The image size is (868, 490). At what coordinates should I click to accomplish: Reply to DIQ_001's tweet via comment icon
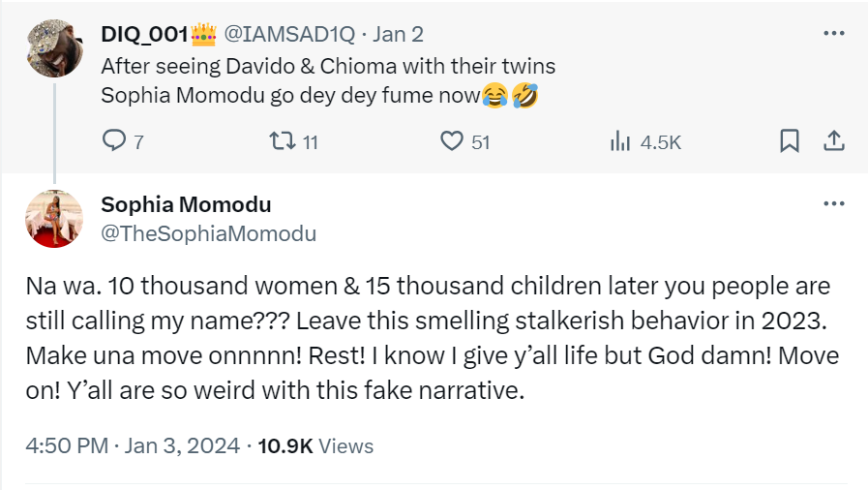point(114,141)
